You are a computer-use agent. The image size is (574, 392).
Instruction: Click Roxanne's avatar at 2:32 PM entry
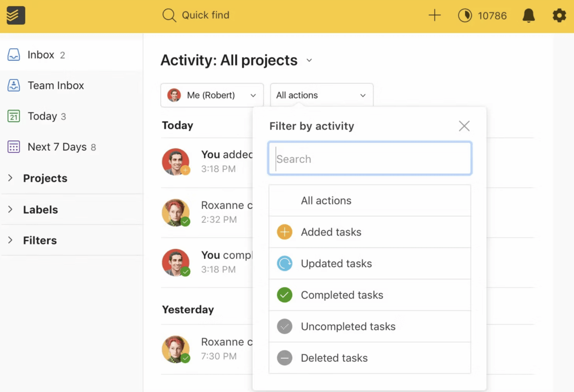coord(176,212)
